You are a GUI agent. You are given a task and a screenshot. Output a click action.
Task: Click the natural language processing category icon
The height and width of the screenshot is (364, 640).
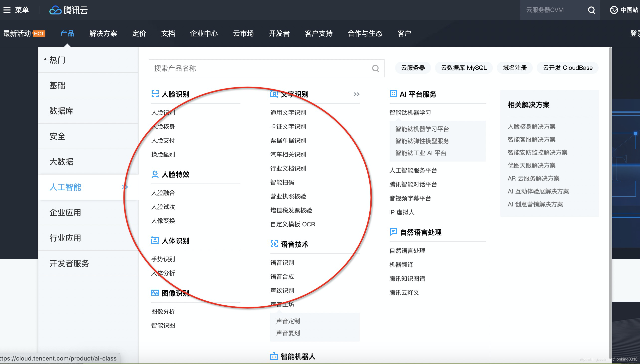pyautogui.click(x=393, y=232)
